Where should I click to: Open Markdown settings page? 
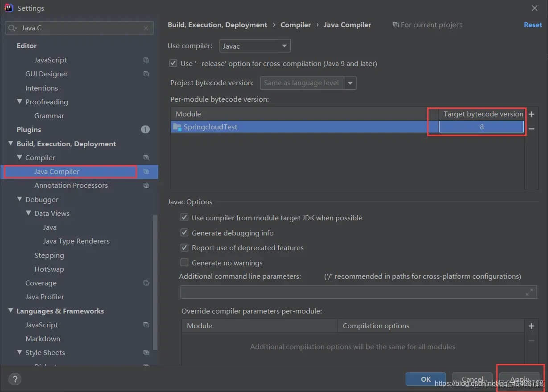coord(43,338)
